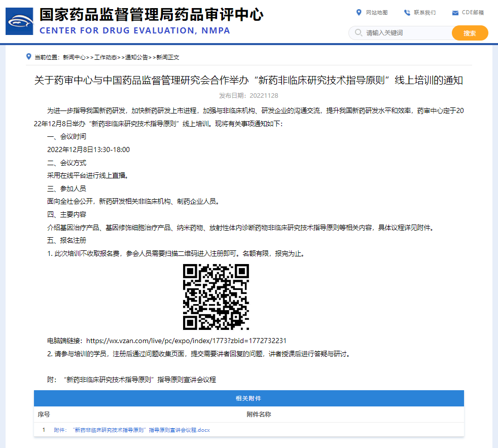Click the publish date 20221128
The height and width of the screenshot is (448, 498).
pos(264,95)
